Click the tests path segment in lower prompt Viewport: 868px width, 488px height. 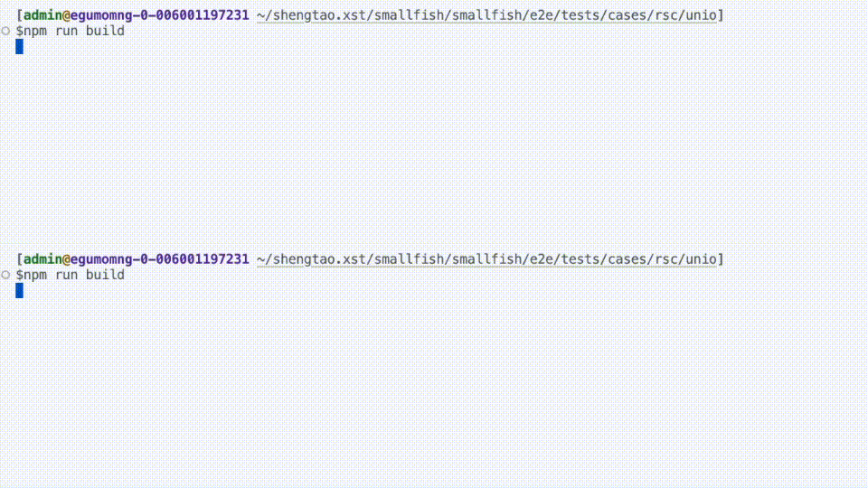click(580, 259)
